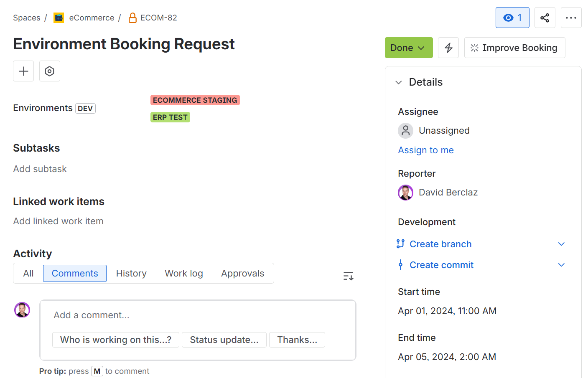Open the more actions ellipsis menu

click(x=571, y=18)
